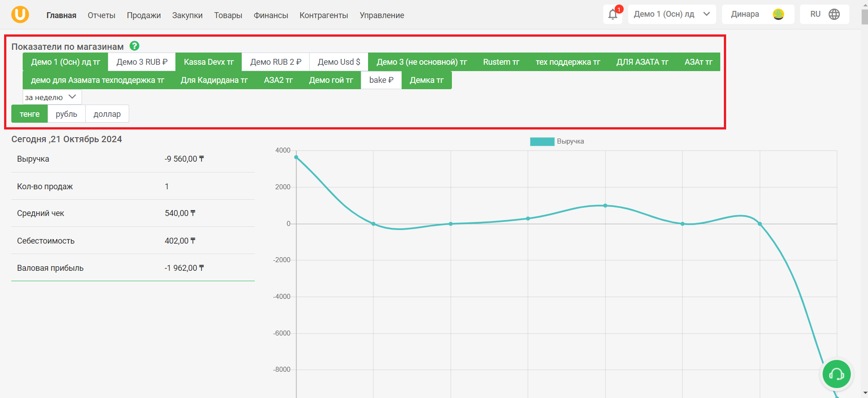Open the Финансы menu
Image resolution: width=868 pixels, height=398 pixels.
(x=271, y=15)
